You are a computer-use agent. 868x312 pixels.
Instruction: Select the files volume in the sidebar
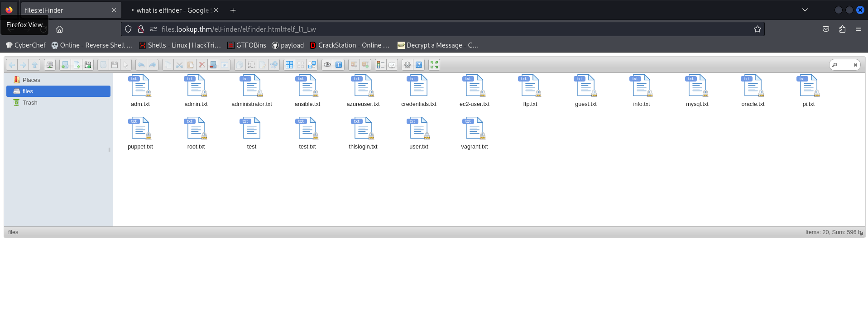58,91
